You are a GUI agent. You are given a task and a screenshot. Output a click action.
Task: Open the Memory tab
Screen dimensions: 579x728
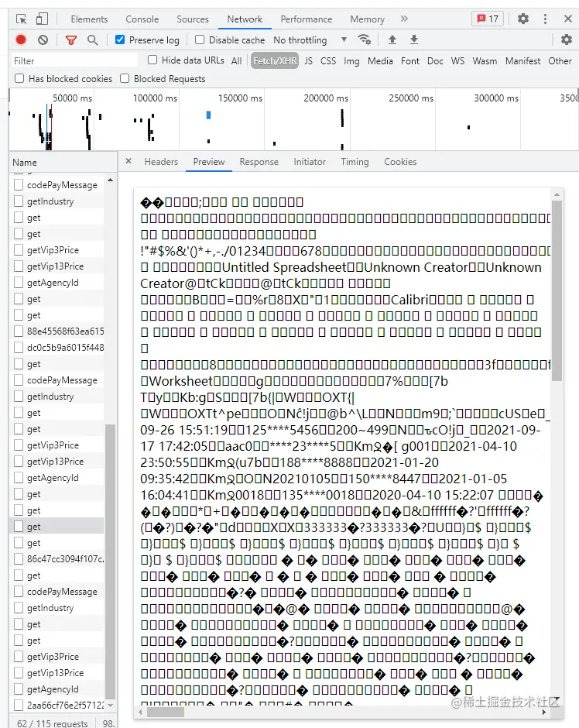pyautogui.click(x=368, y=19)
